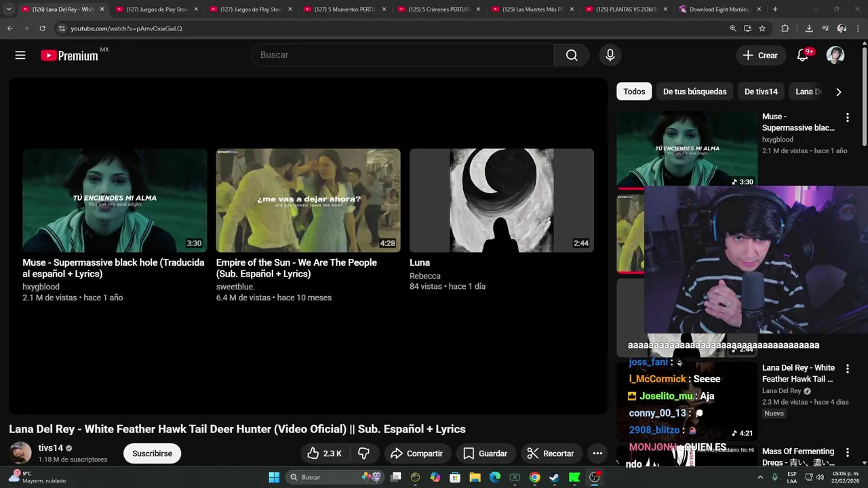
Task: Open Chrome downloads icon
Action: 809,28
